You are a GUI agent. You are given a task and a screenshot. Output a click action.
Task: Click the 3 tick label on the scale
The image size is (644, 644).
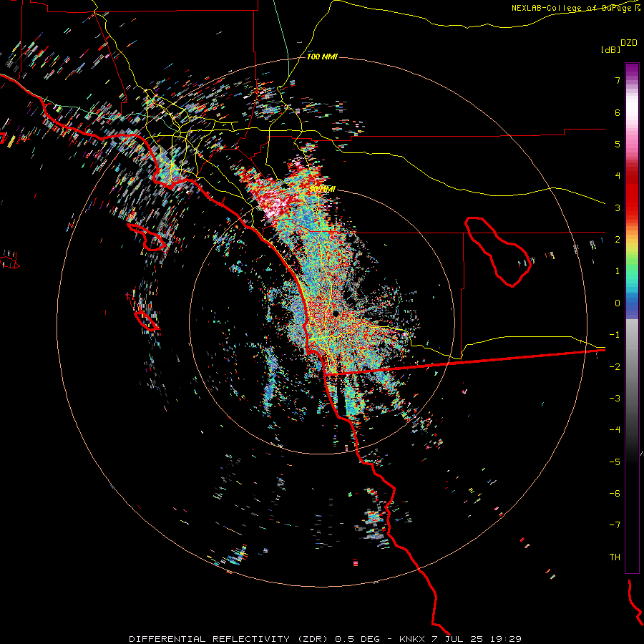point(618,208)
